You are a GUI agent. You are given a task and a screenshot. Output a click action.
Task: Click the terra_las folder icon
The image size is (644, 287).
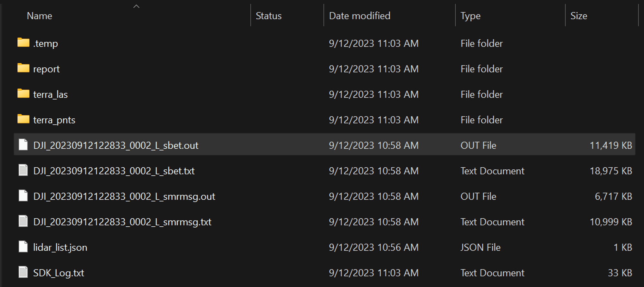(x=23, y=94)
